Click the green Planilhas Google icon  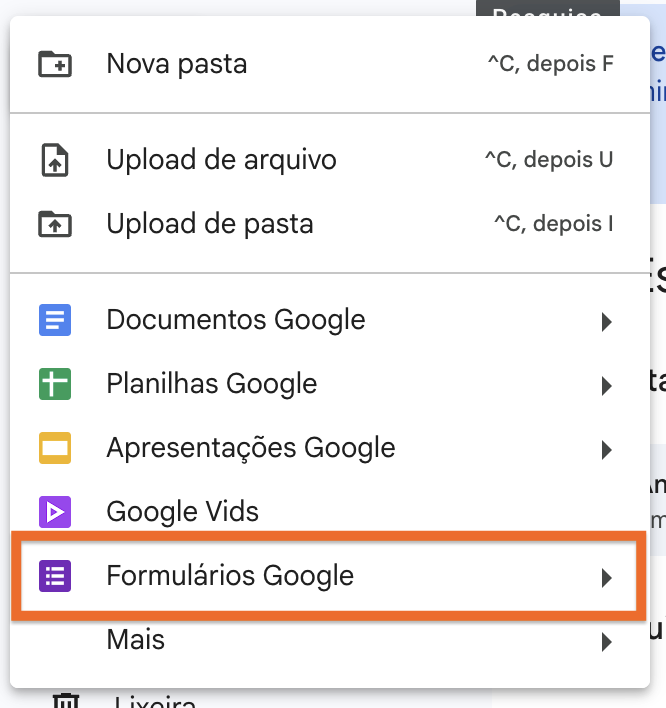(55, 384)
